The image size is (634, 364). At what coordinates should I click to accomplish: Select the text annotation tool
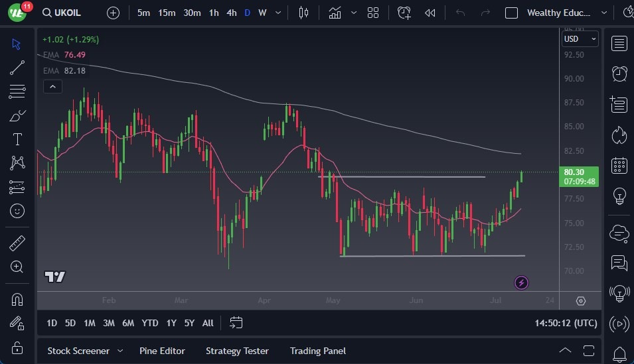17,139
